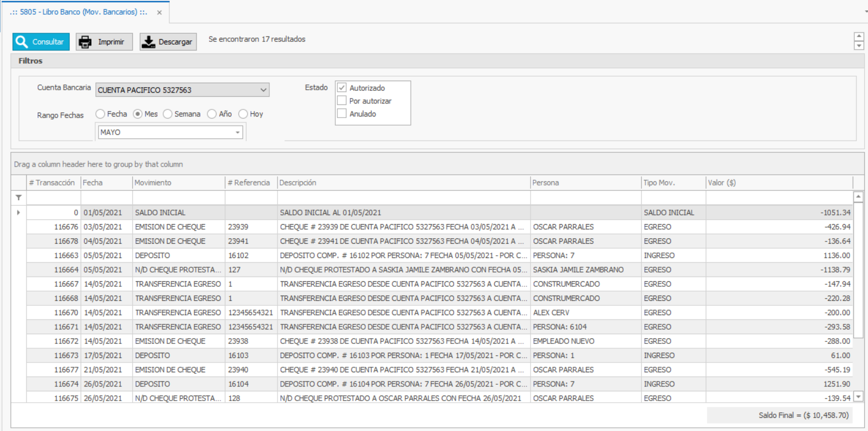Viewport: 868px width, 431px height.
Task: Click the group-by column drop area text
Action: coord(99,164)
